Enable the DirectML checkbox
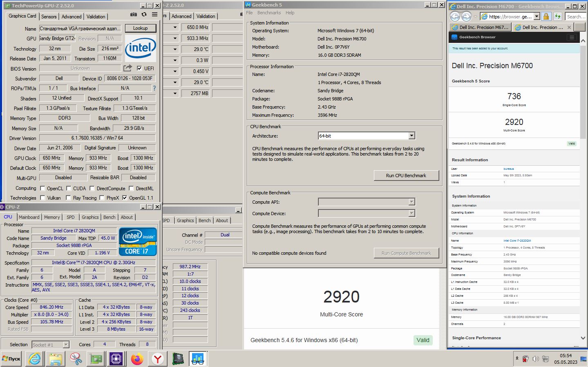Screen dimensions: 588x367 (x=131, y=188)
